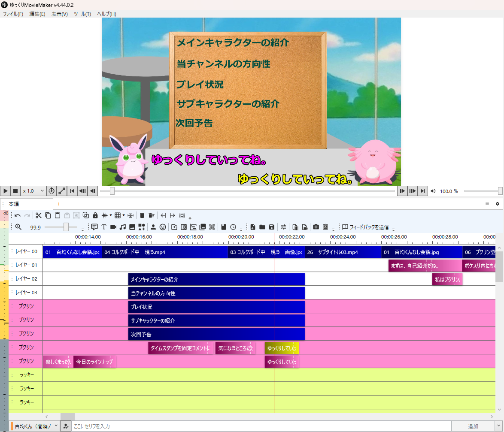Screen dimensions: 504x432
Task: Expand the grid options dropdown arrow
Action: tap(124, 215)
